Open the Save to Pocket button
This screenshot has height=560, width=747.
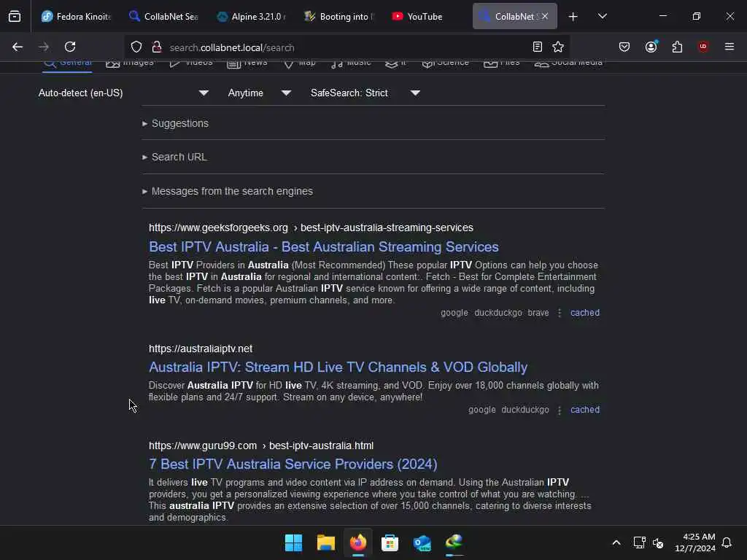point(624,47)
